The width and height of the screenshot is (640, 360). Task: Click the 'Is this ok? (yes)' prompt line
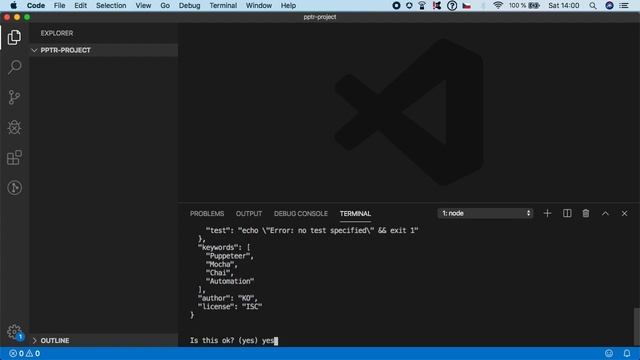234,340
